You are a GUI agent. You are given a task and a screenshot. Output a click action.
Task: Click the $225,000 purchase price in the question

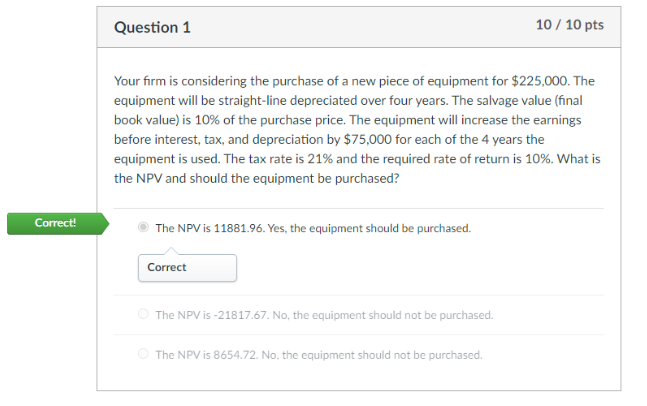(539, 81)
